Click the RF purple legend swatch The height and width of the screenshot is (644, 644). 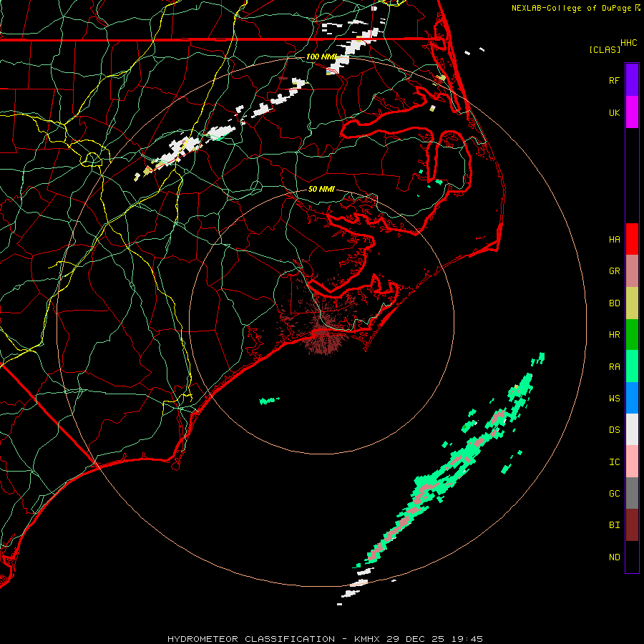point(632,80)
